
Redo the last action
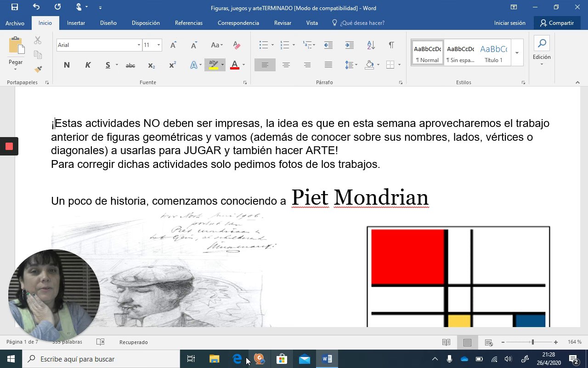57,7
